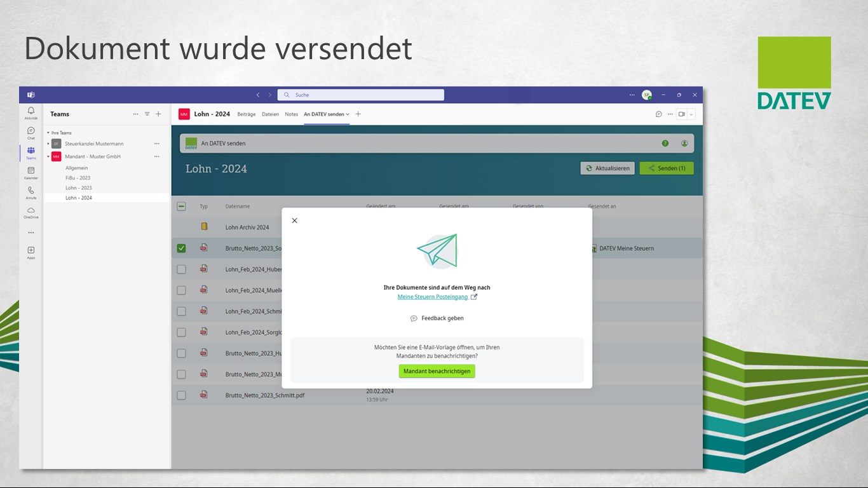Image resolution: width=868 pixels, height=488 pixels.
Task: Go back with the left arrow
Action: pos(258,95)
